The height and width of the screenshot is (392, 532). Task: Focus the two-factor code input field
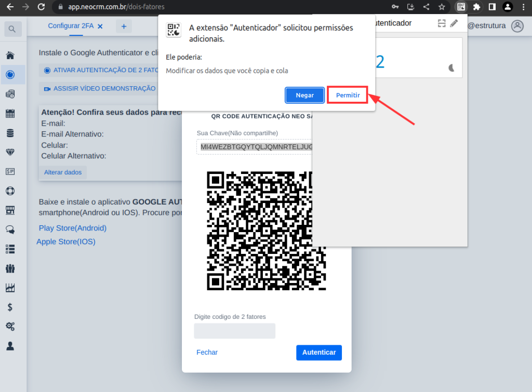[234, 331]
